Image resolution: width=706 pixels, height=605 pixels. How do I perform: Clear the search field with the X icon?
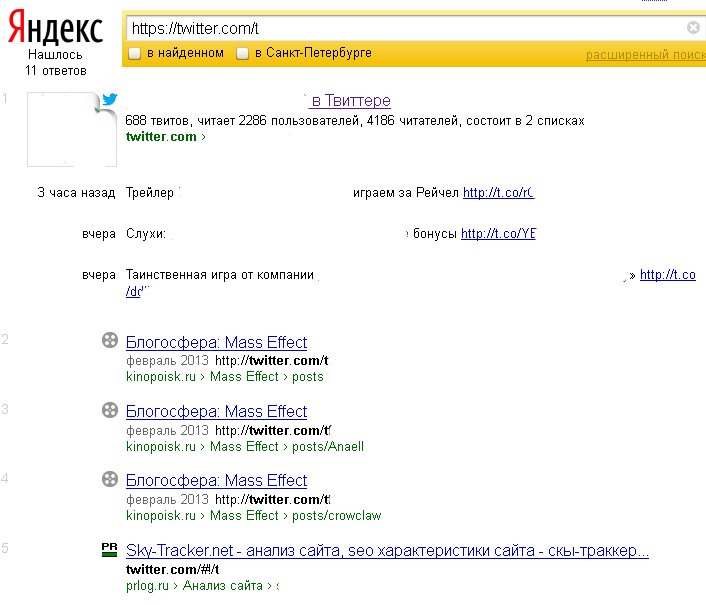[693, 28]
